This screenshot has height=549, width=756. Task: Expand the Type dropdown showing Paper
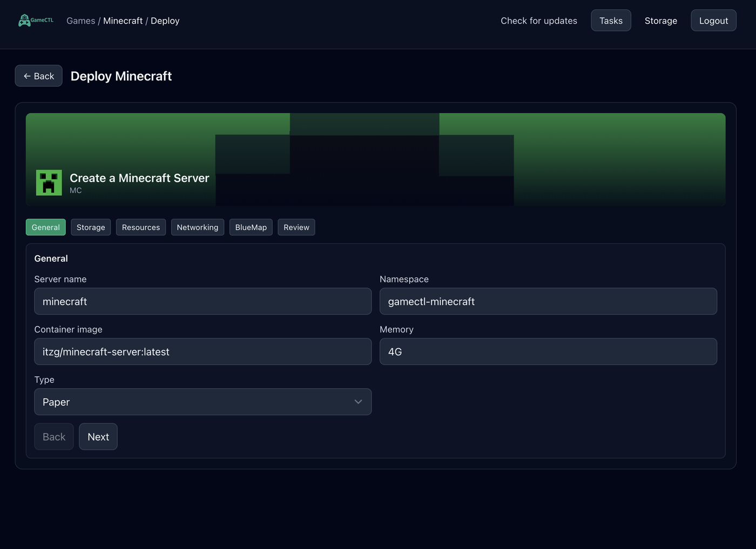click(203, 402)
